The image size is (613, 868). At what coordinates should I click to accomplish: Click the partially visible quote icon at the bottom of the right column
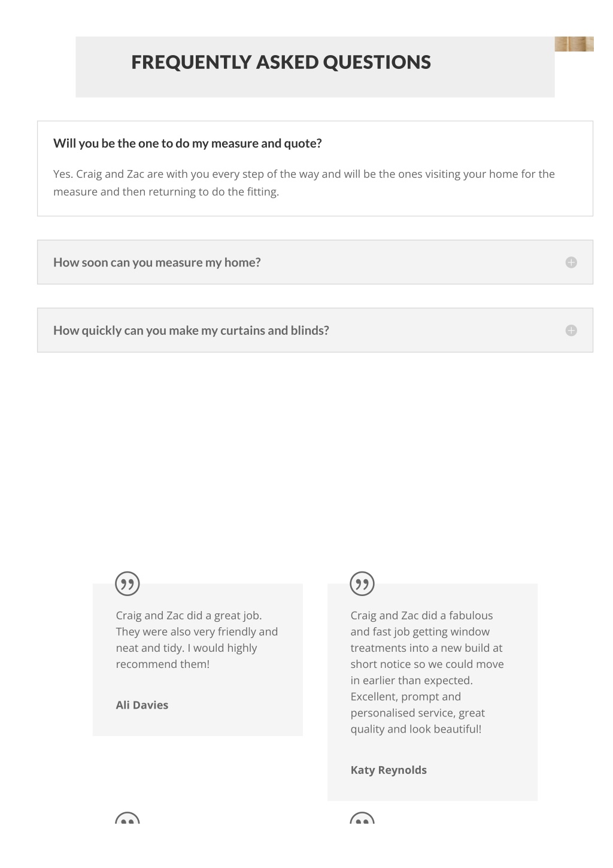pos(362,818)
